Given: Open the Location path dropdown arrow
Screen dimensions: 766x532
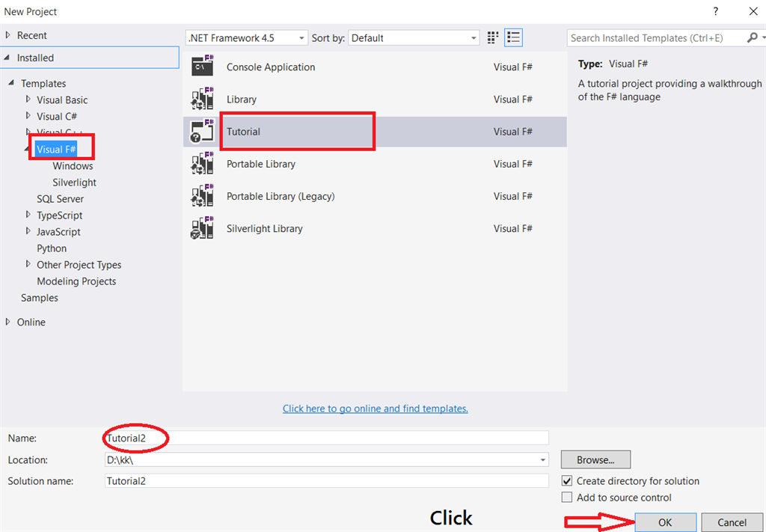Looking at the screenshot, I should [x=543, y=460].
